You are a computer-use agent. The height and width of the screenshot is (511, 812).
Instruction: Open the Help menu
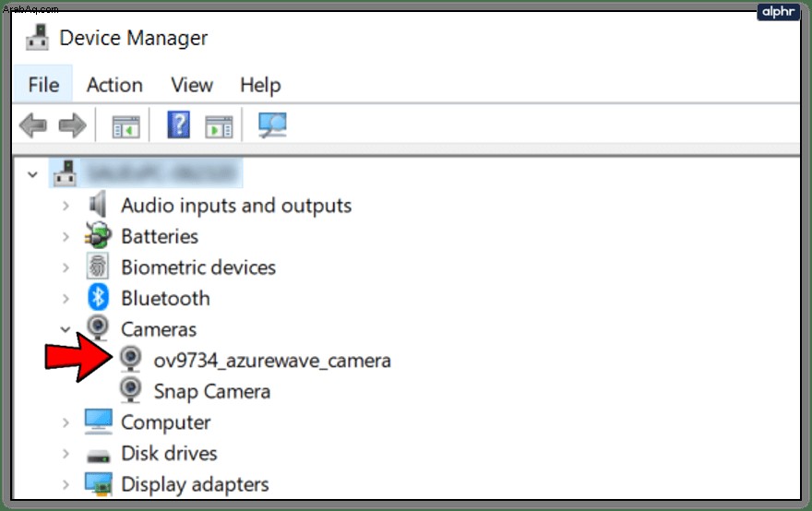[x=260, y=84]
